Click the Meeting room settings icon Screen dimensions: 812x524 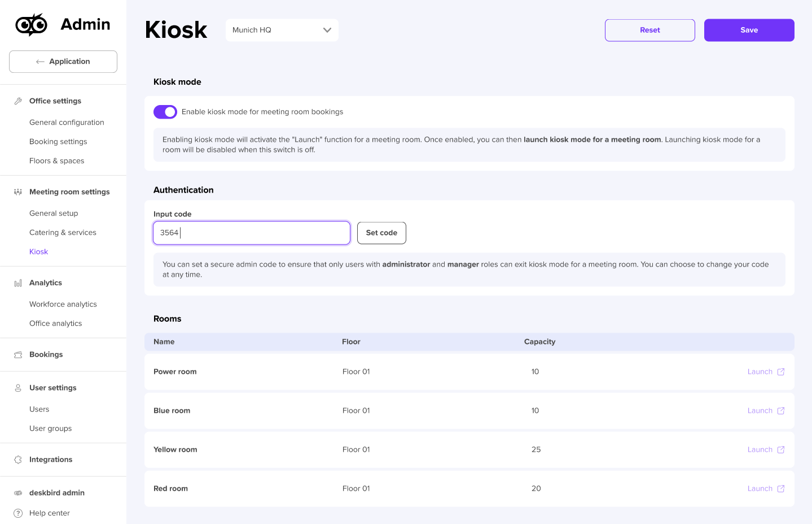coord(17,191)
